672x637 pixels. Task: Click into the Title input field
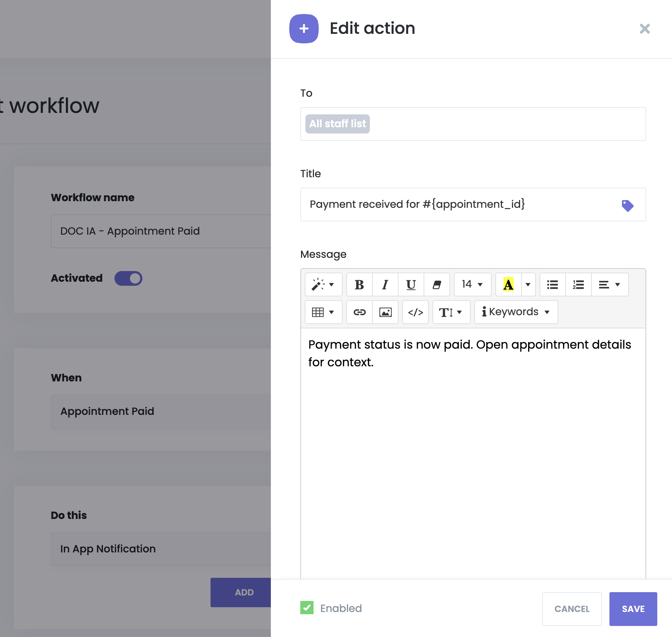click(x=460, y=204)
